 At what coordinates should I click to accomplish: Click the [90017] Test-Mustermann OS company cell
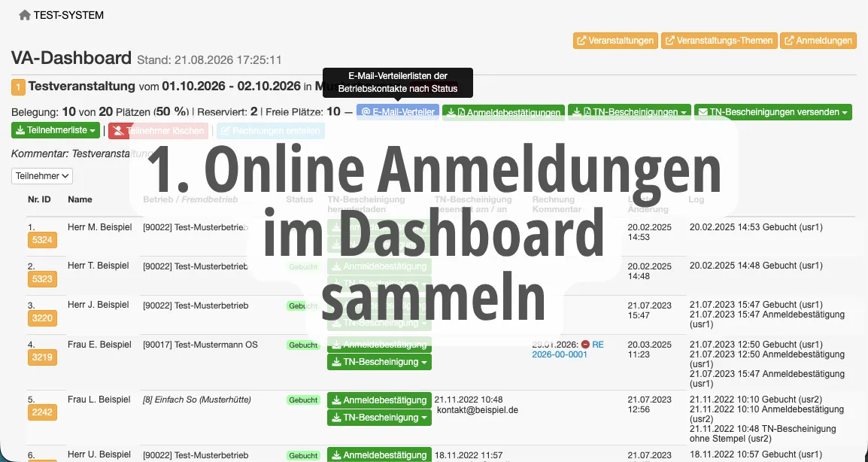[x=200, y=345]
